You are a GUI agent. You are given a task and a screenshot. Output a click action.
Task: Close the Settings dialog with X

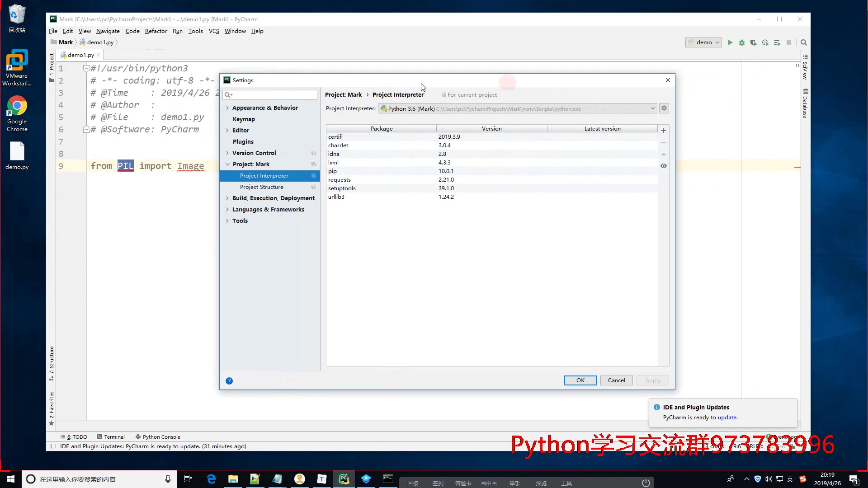(x=668, y=80)
